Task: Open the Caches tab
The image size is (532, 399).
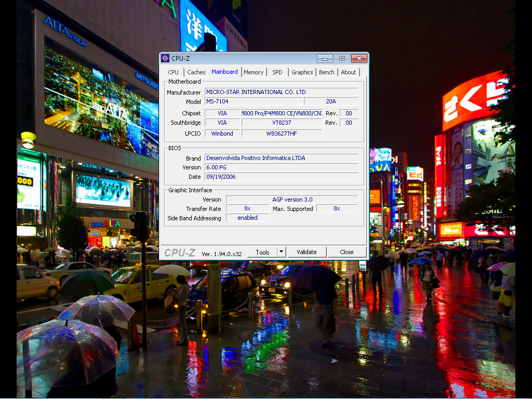Action: [x=196, y=72]
